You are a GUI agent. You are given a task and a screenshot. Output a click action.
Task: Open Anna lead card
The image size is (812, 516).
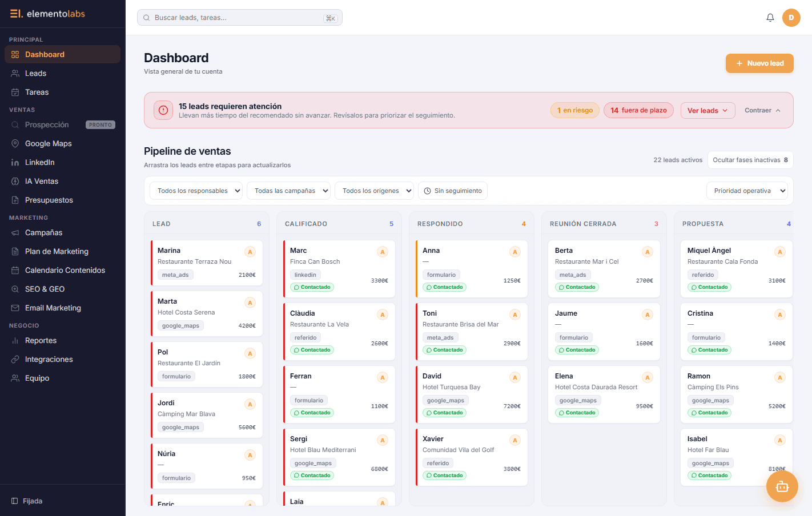pos(472,269)
